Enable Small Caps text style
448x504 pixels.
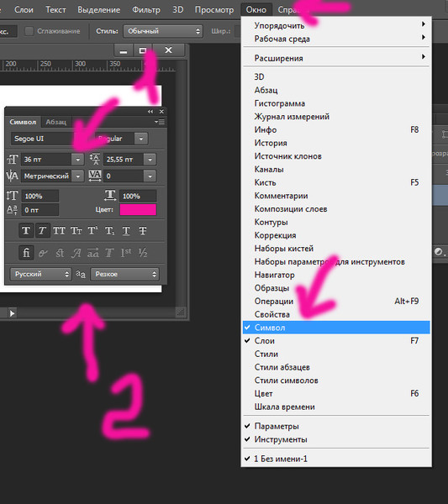point(76,230)
